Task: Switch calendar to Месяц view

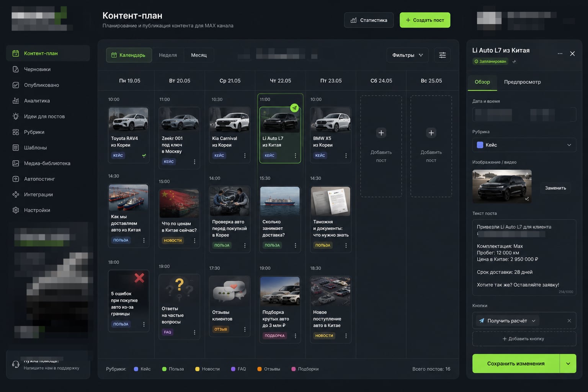Action: pyautogui.click(x=199, y=55)
